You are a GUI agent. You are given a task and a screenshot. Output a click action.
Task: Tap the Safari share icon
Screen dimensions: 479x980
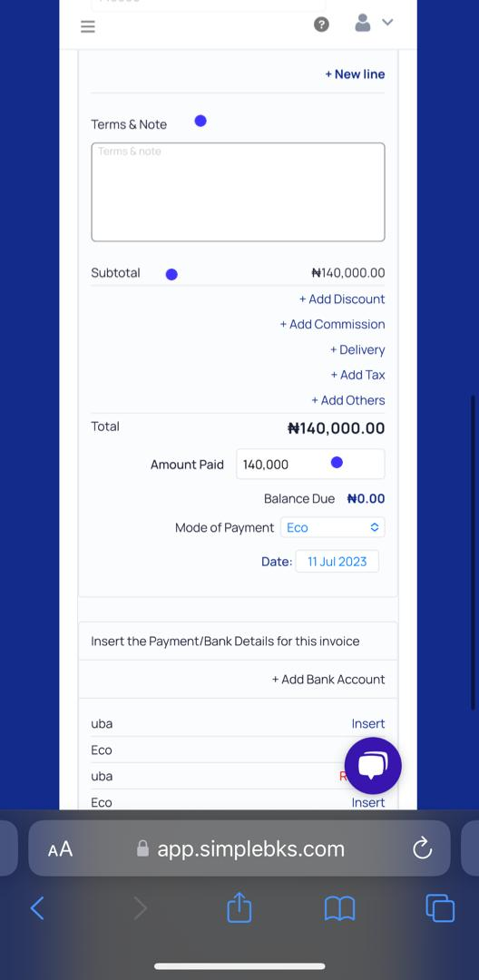239,907
